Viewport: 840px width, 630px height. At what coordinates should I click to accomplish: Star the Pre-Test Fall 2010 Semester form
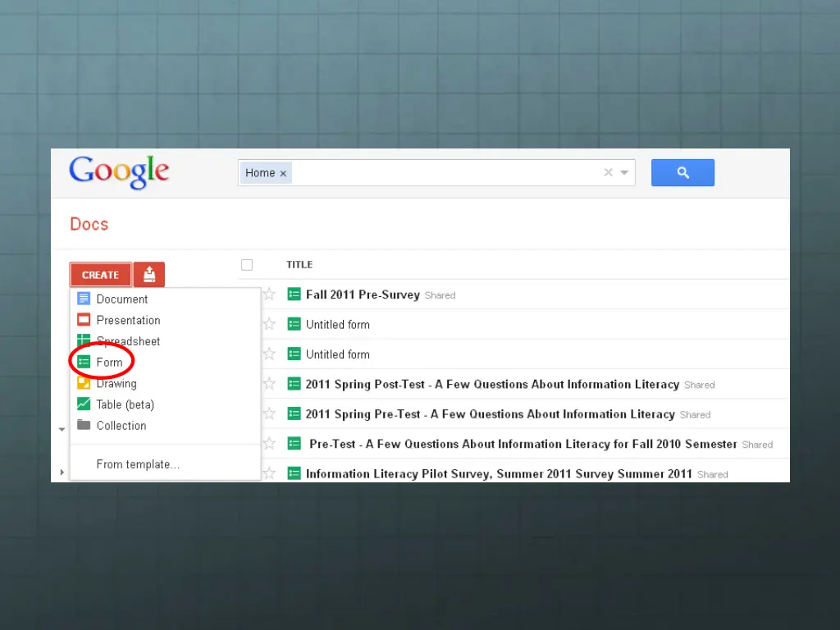(x=269, y=444)
